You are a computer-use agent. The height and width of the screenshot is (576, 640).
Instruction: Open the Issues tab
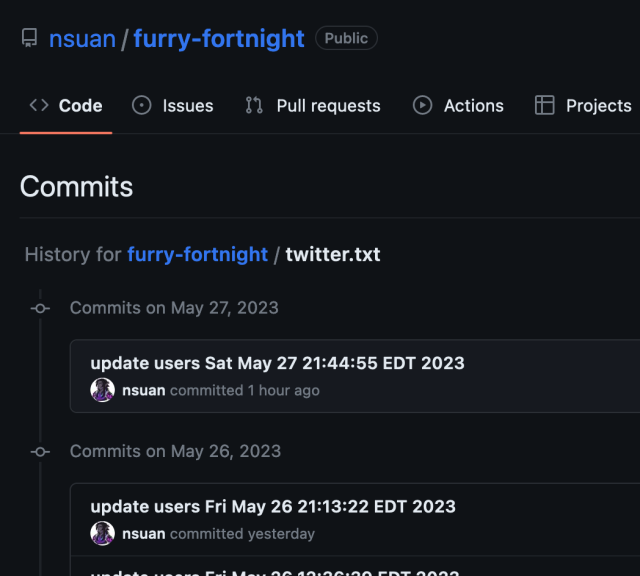tap(188, 105)
